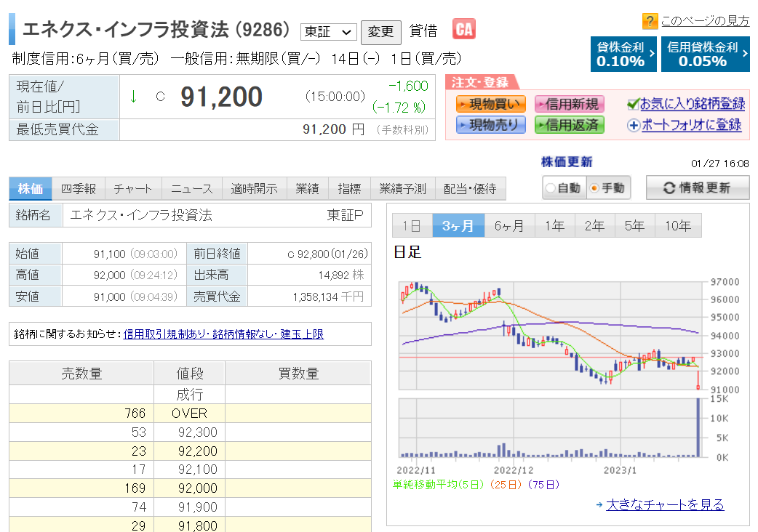Click the OVER row in order book
The image size is (758, 532).
click(x=190, y=414)
